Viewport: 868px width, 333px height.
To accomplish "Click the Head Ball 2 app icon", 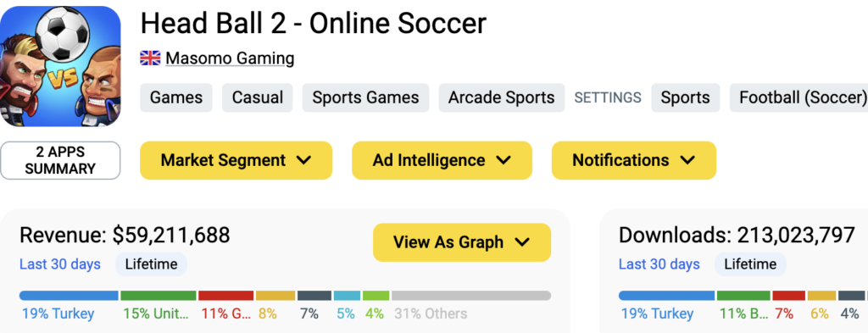I will point(60,66).
